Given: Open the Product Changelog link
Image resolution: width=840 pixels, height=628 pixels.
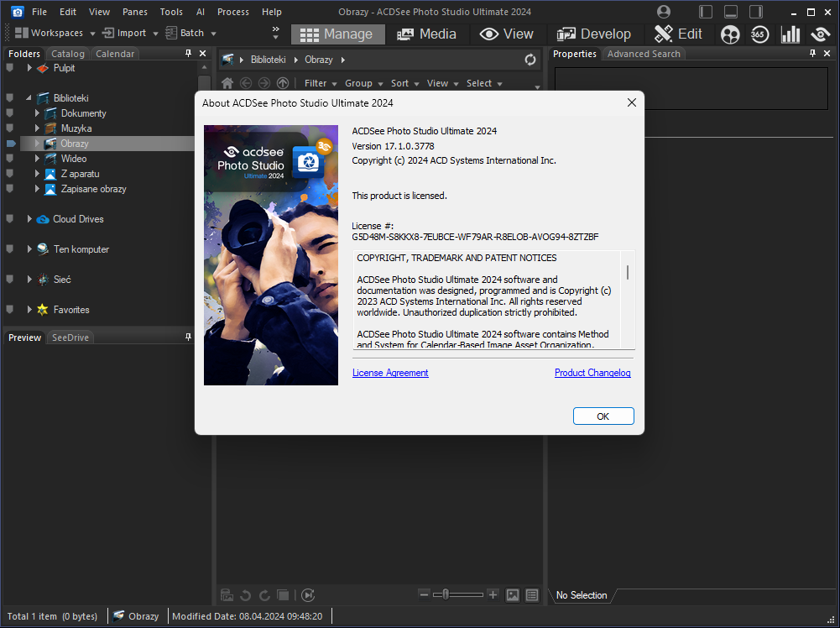Looking at the screenshot, I should click(592, 373).
